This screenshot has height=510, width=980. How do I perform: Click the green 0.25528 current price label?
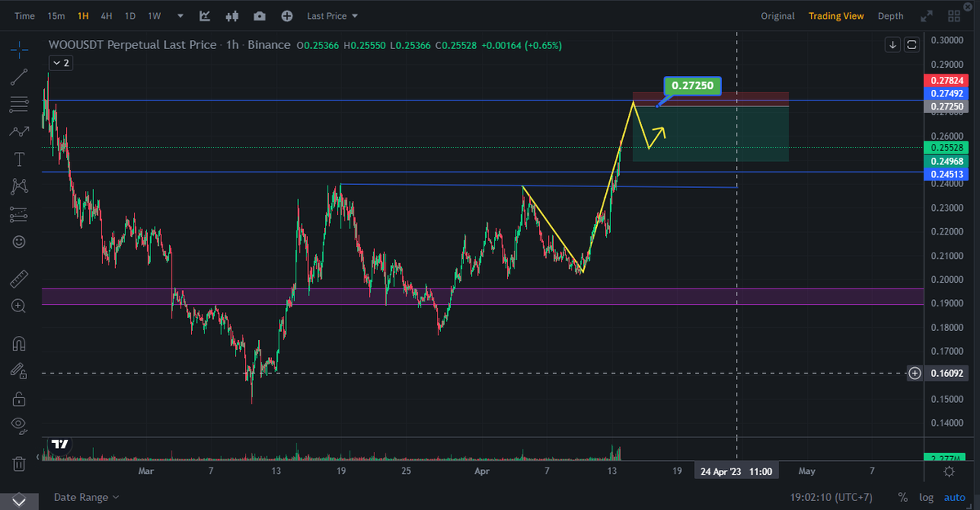click(x=947, y=148)
